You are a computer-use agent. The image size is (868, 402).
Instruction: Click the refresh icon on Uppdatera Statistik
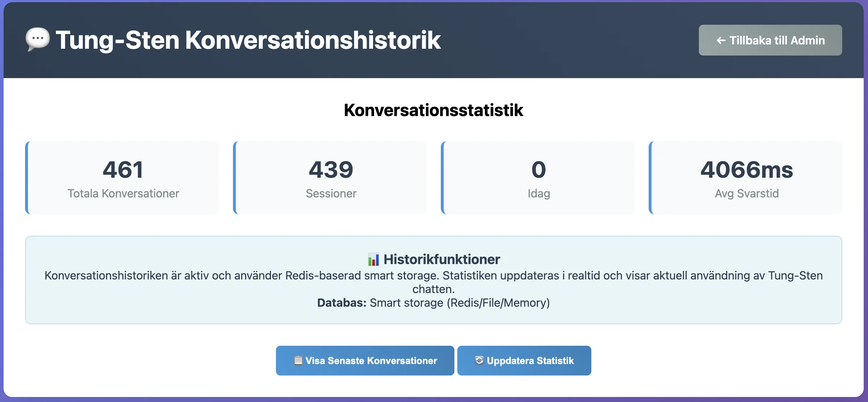pos(479,361)
